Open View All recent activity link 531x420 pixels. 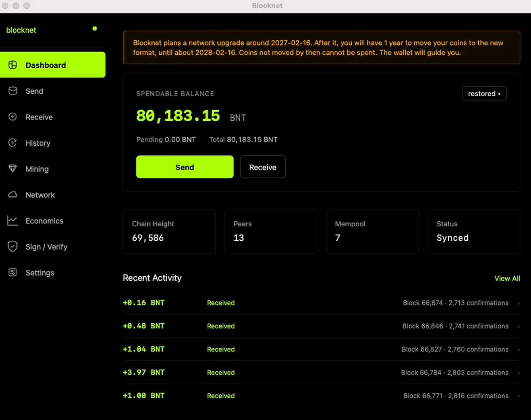pos(507,278)
